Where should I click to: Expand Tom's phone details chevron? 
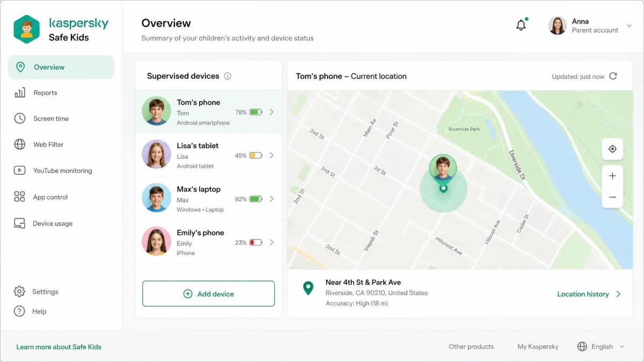pyautogui.click(x=272, y=112)
